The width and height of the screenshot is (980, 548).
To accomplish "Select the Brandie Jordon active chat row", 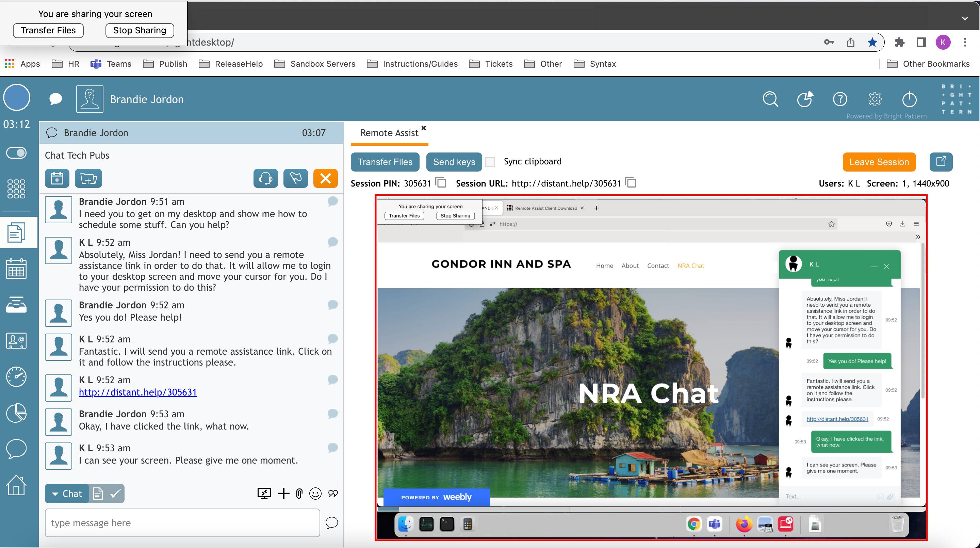I will click(191, 133).
